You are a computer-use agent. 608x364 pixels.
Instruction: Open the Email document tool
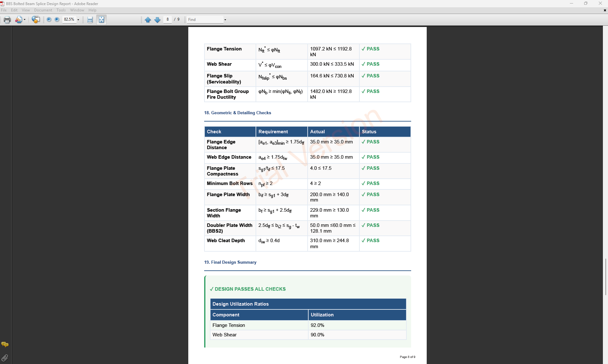click(18, 20)
